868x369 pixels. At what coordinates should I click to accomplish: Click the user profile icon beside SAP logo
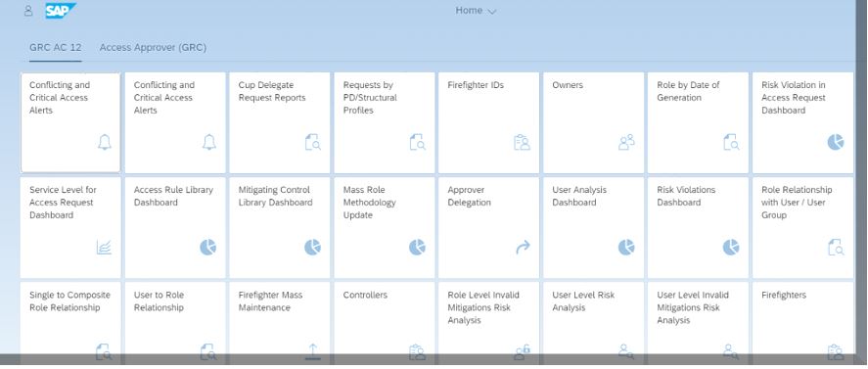28,11
